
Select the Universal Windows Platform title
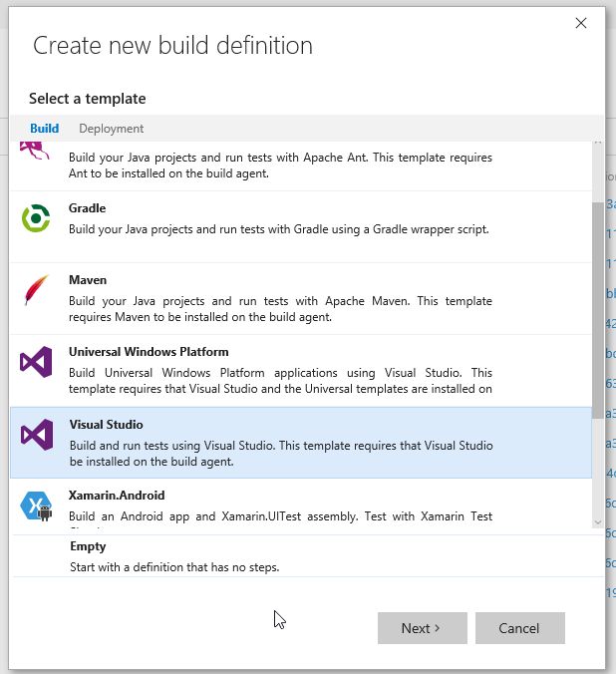pyautogui.click(x=149, y=352)
